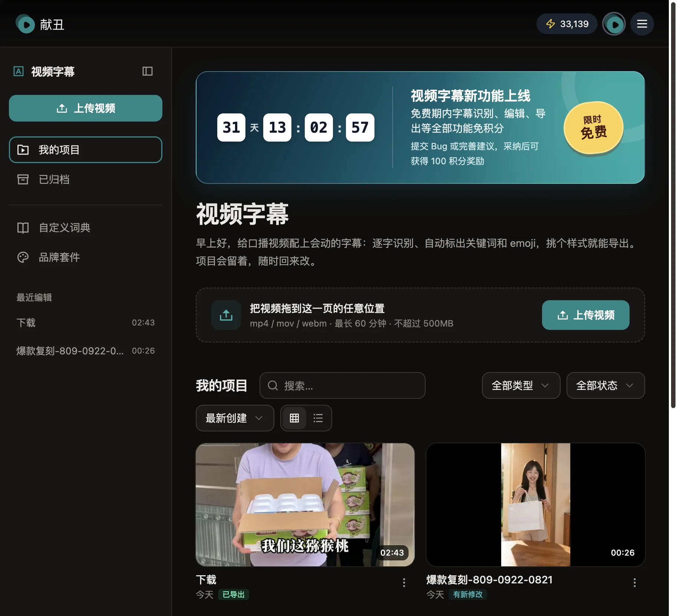Screen dimensions: 677x616
Task: Open more options for 爆款复刻-809-0922-0821
Action: 635,583
